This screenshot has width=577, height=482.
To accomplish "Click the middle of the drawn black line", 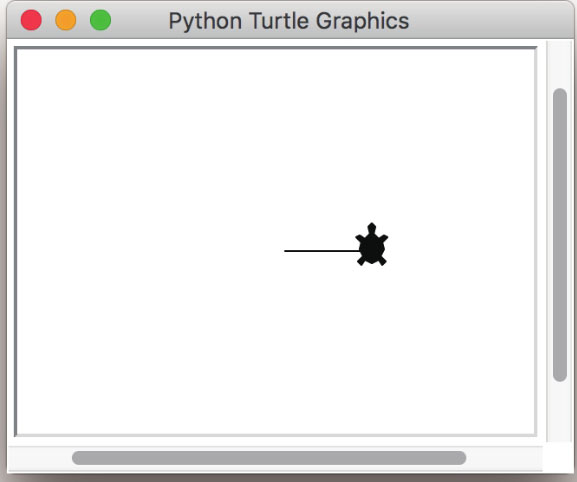I will point(321,251).
